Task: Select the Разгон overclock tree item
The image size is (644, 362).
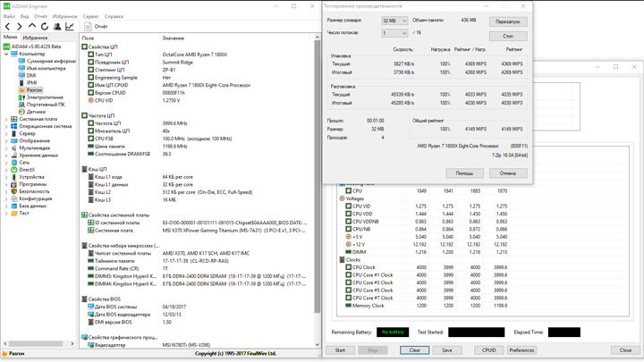Action: click(x=35, y=90)
